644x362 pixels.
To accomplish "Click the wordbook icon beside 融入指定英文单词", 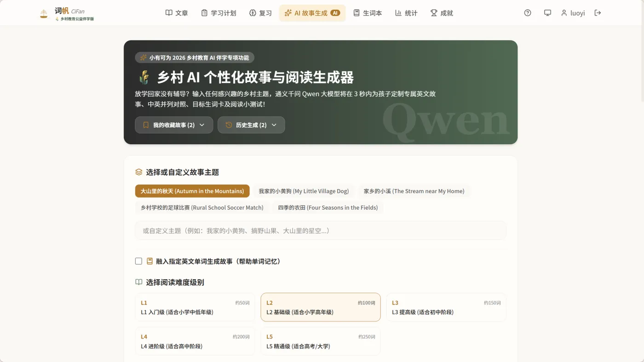I will (x=149, y=261).
